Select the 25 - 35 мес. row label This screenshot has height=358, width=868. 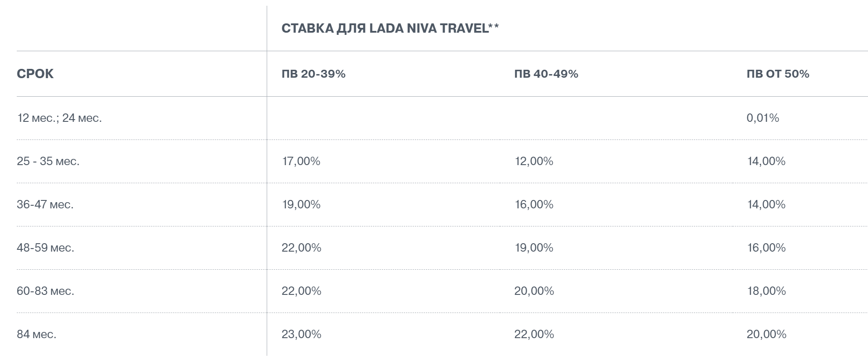[48, 161]
